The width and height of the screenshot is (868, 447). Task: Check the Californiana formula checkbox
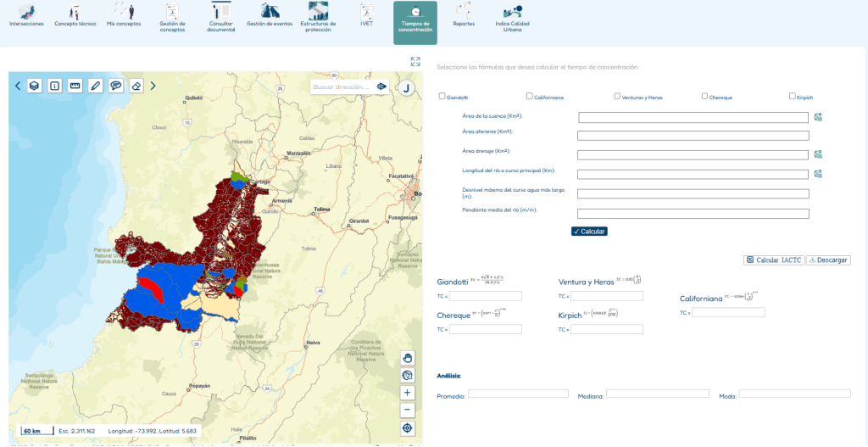point(530,96)
